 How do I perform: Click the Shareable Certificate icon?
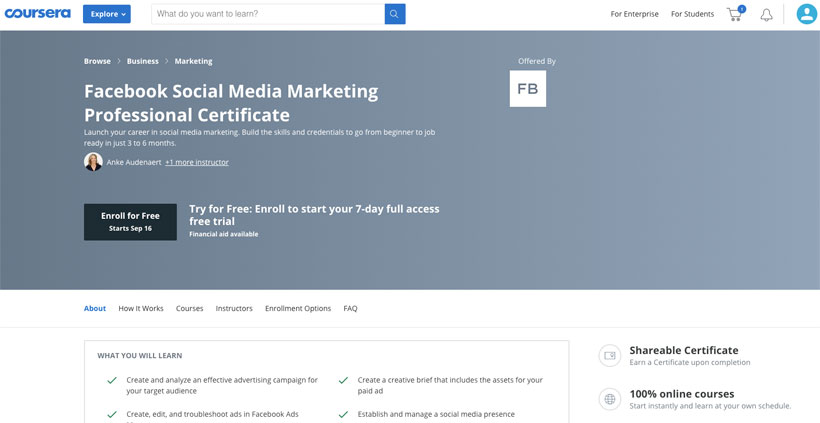coord(609,355)
